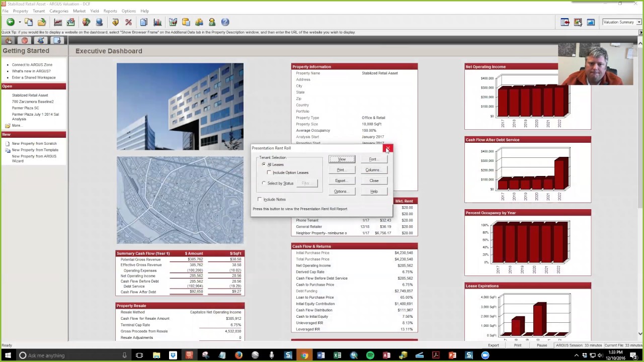644x362 pixels.
Task: Click the red round icon in the sub-toolbar
Action: click(x=24, y=40)
